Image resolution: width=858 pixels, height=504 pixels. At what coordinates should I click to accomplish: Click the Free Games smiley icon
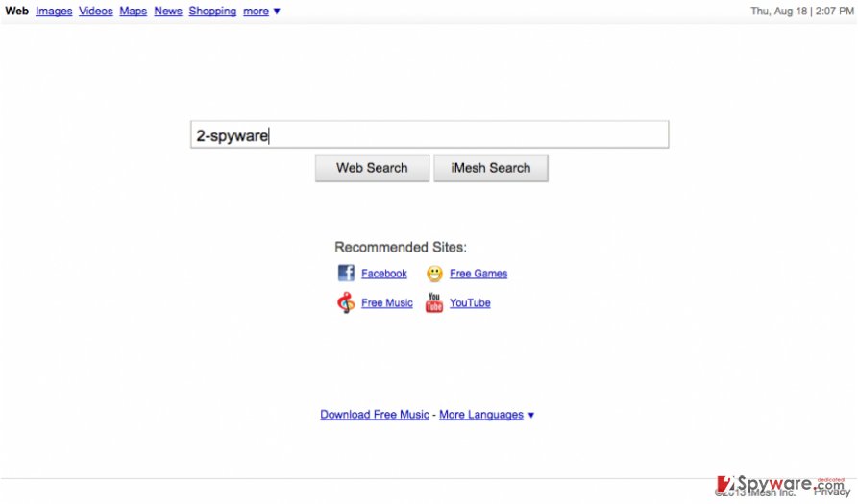point(434,274)
